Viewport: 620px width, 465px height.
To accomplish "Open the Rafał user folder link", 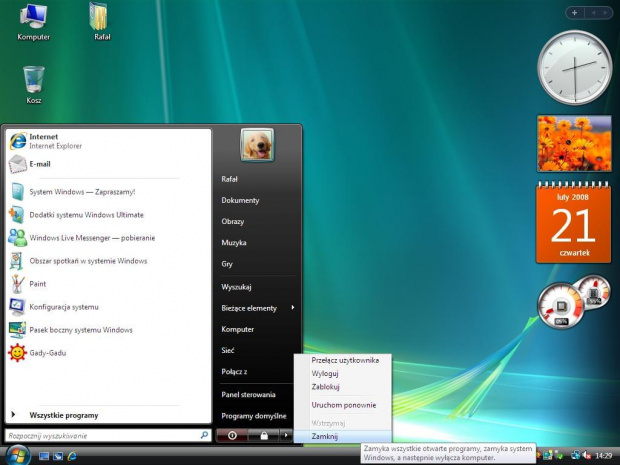I will 229,179.
